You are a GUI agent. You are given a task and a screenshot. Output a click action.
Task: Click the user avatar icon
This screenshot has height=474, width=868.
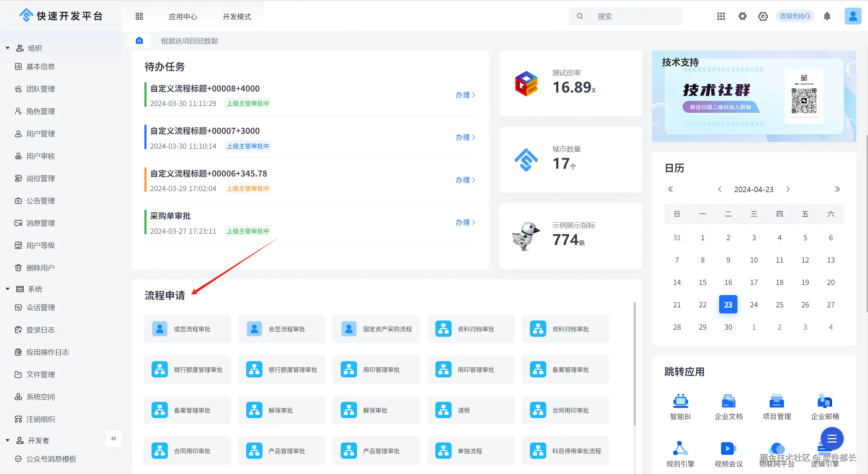coord(853,16)
